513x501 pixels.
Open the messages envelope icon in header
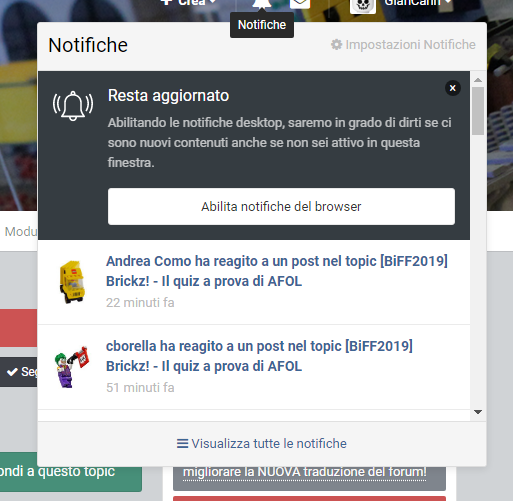pyautogui.click(x=300, y=3)
